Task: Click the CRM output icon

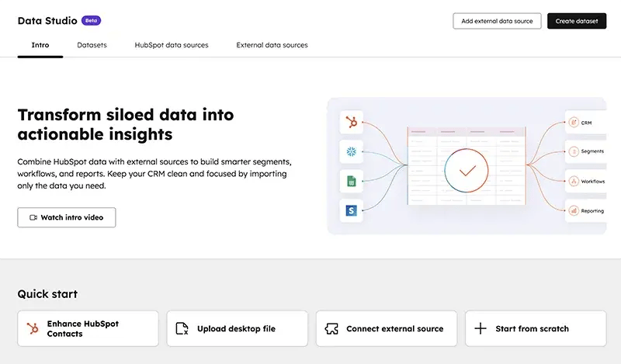Action: point(574,122)
